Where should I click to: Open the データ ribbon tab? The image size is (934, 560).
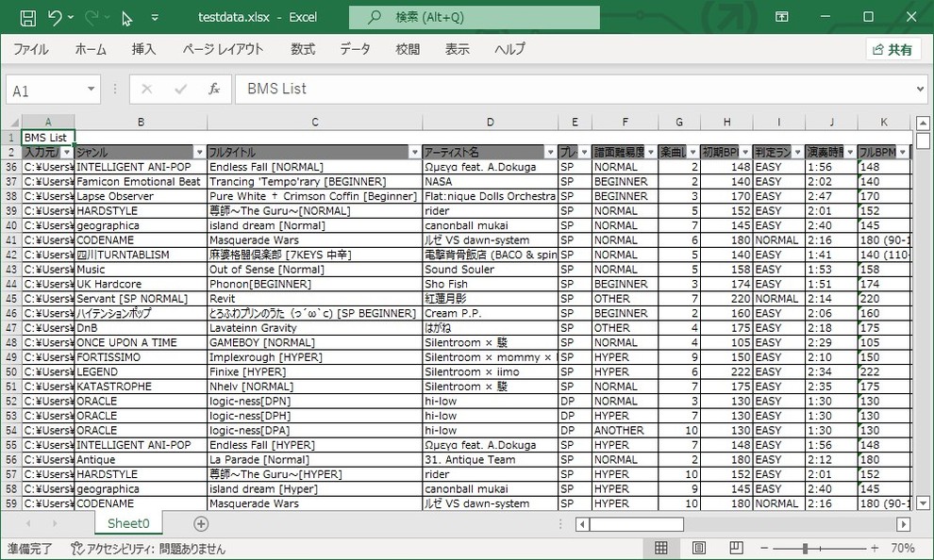point(355,49)
